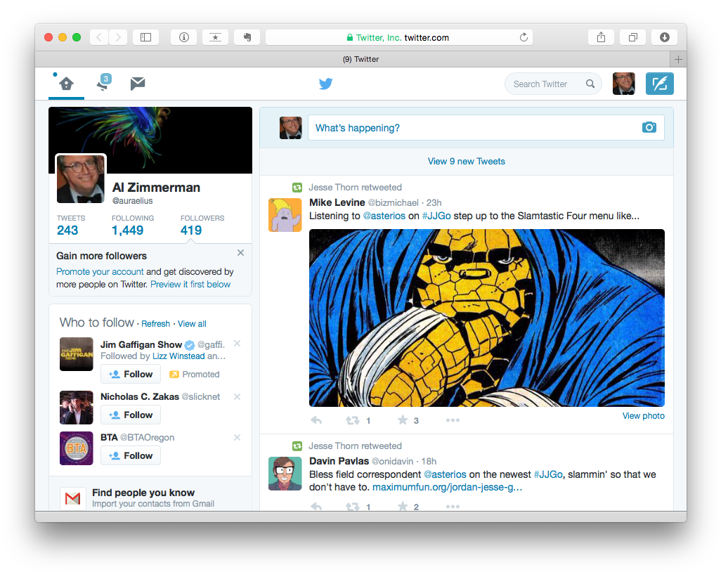This screenshot has width=728, height=572.
Task: Go forward with Safari forward arrow
Action: pos(118,37)
